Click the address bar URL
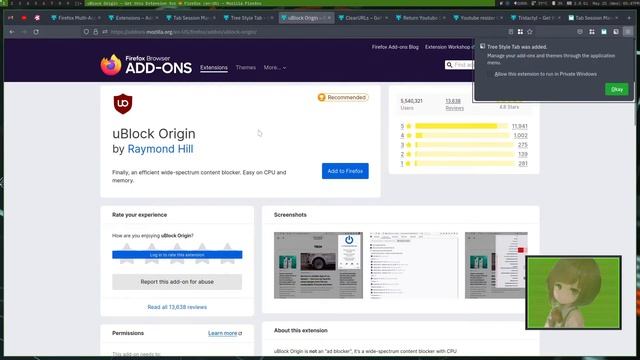 coord(184,32)
